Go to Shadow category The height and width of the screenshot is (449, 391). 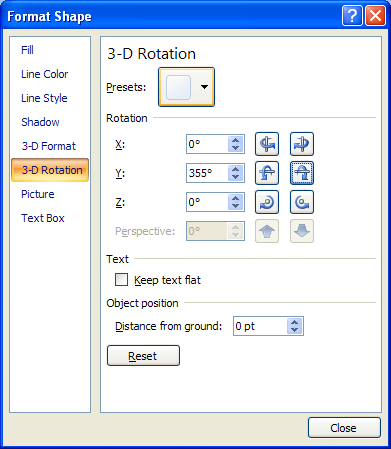click(50, 122)
